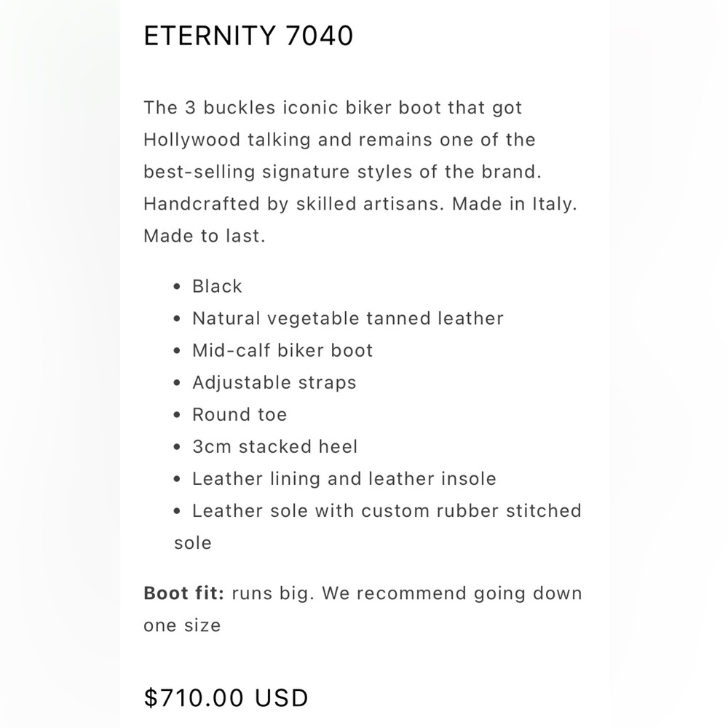Select the $710.00 USD price text
The height and width of the screenshot is (728, 728).
pyautogui.click(x=226, y=698)
